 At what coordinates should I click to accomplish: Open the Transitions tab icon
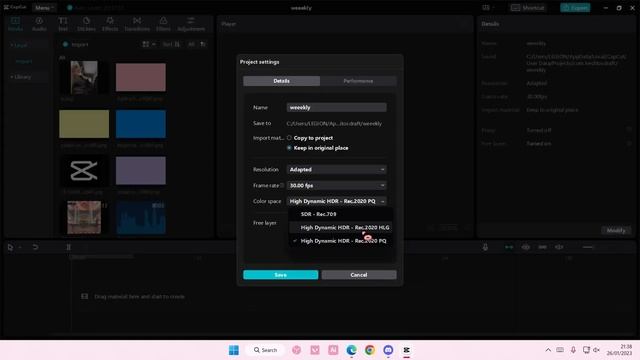coord(137,24)
